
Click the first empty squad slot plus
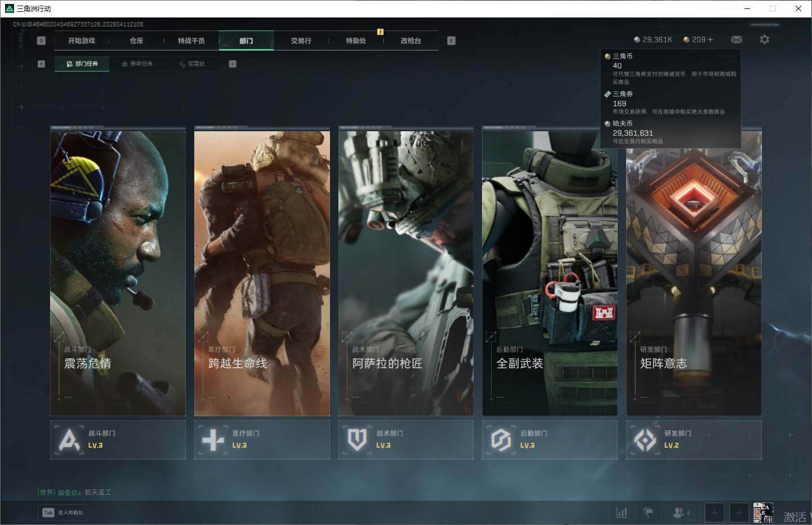pos(714,512)
